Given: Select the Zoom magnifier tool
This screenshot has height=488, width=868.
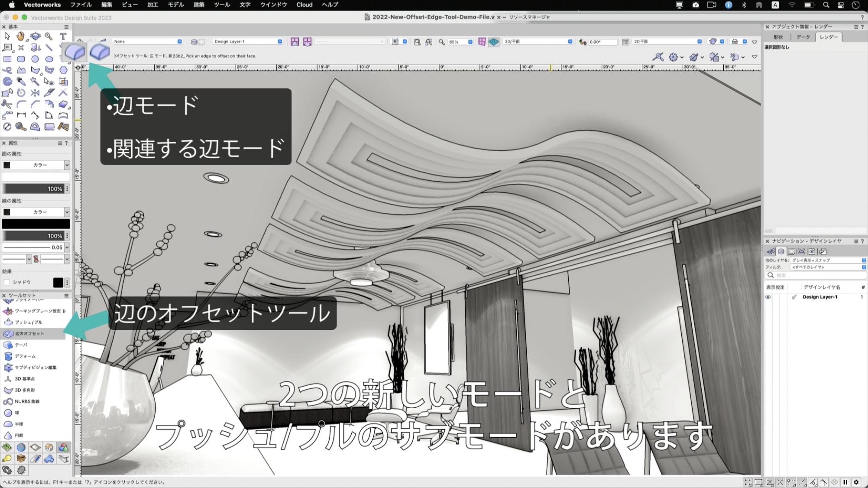Looking at the screenshot, I should [49, 36].
